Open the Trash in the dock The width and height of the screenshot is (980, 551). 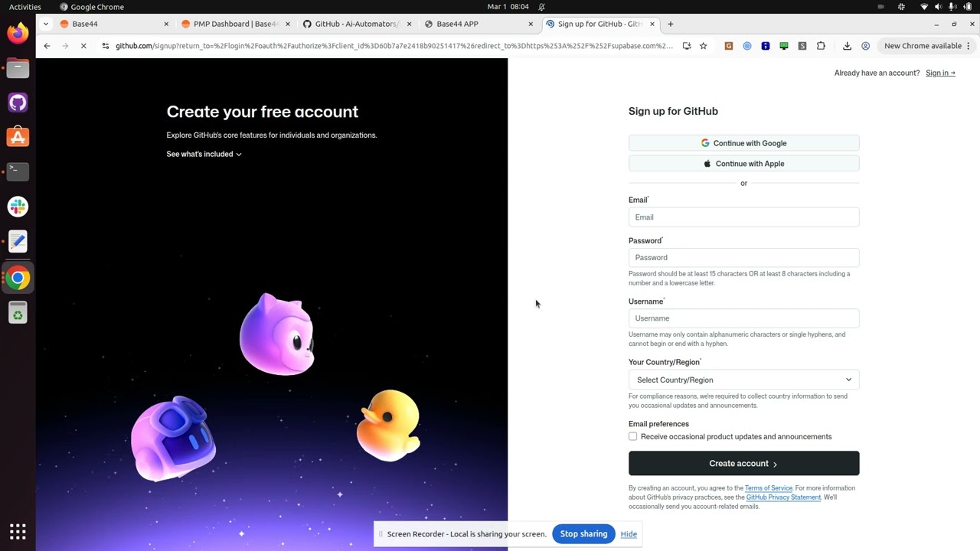click(x=18, y=312)
